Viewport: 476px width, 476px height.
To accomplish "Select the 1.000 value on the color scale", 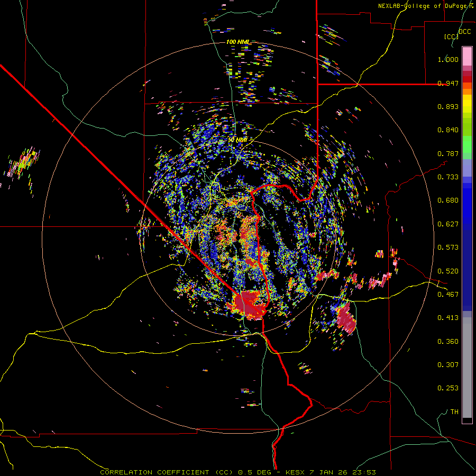I will pyautogui.click(x=448, y=59).
